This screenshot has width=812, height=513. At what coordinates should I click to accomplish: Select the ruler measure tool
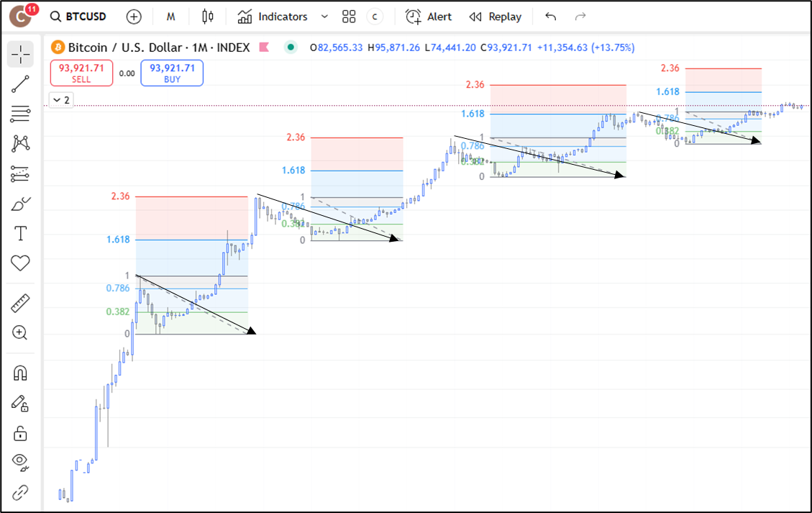(x=20, y=304)
